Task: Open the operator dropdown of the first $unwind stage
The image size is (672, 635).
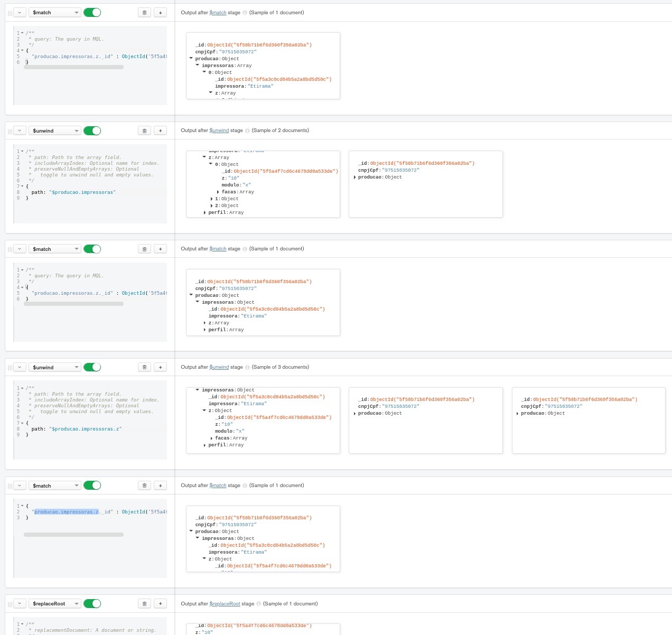Action: (54, 131)
